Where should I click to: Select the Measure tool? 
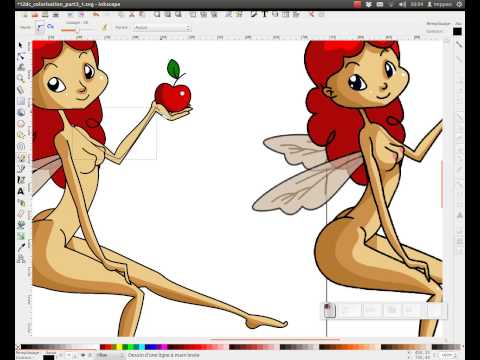[21, 90]
